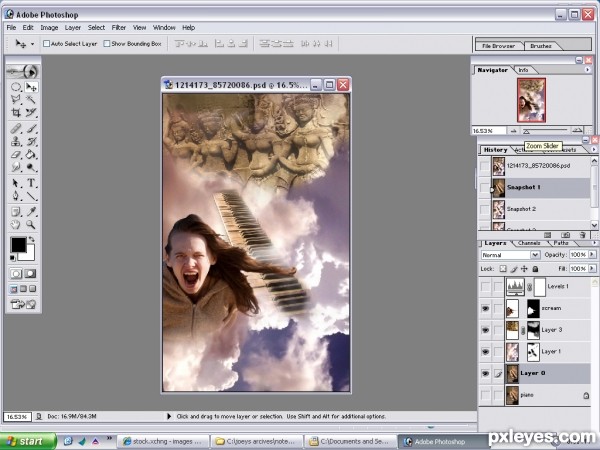Select the Notes tool
This screenshot has height=450, width=600.
[x=16, y=212]
